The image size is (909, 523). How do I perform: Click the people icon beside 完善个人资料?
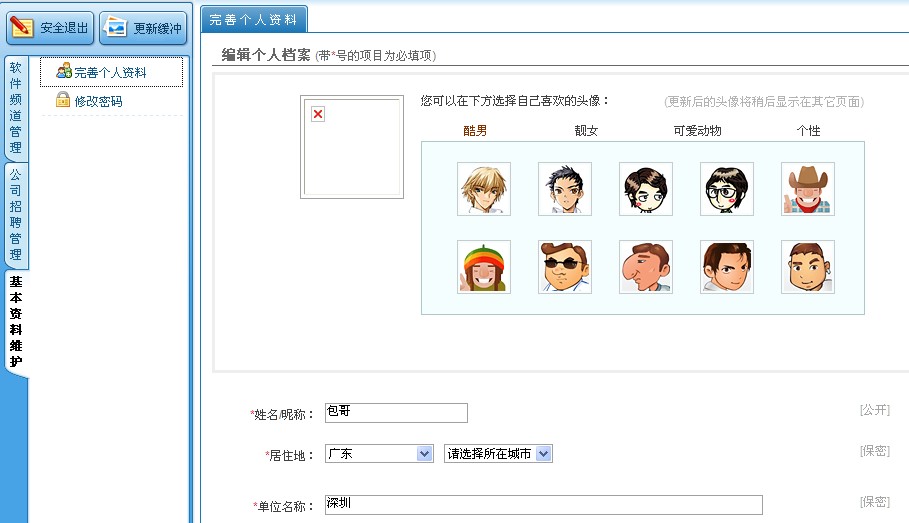(x=64, y=71)
